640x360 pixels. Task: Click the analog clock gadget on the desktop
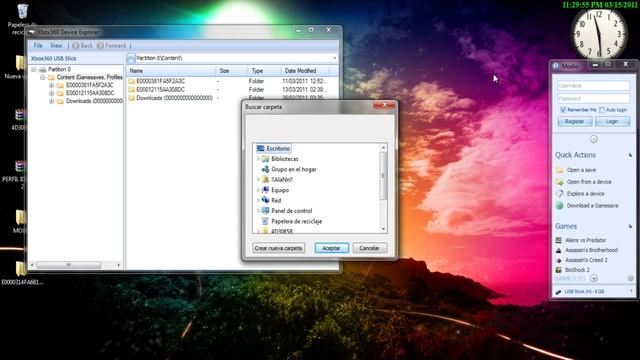[599, 34]
